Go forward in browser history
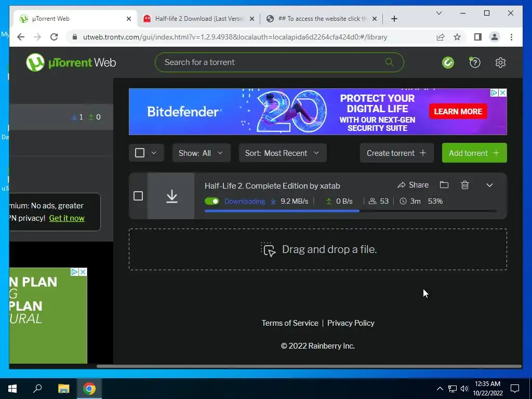This screenshot has height=399, width=532. tap(37, 37)
